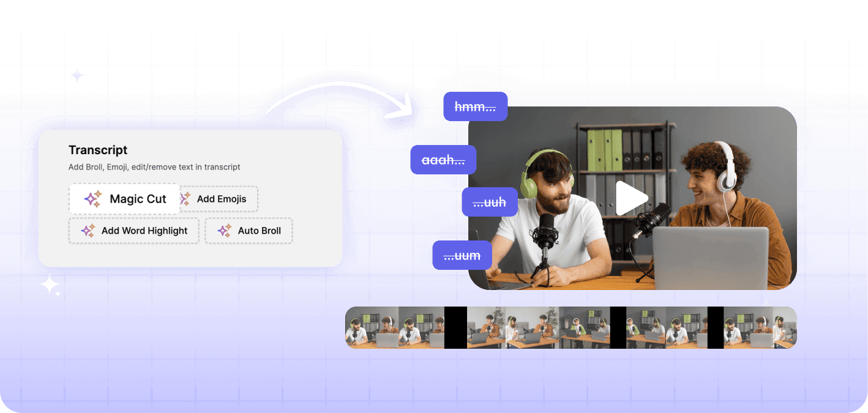Image resolution: width=868 pixels, height=413 pixels.
Task: Activate the Auto Broll option
Action: tap(249, 231)
